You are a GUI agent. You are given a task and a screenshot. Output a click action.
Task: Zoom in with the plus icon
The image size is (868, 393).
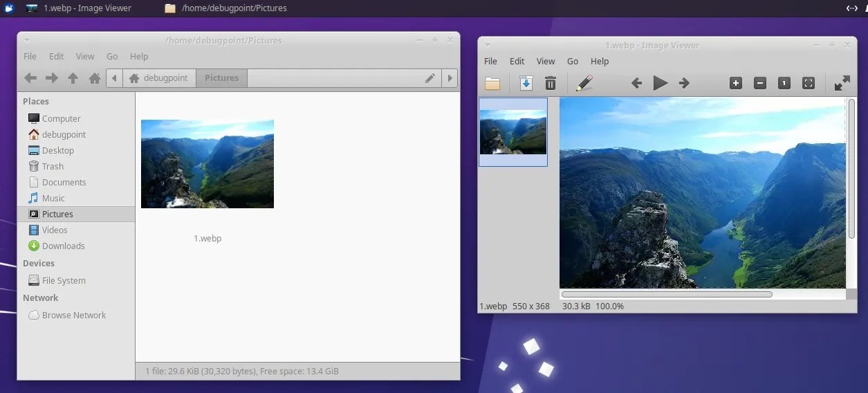[x=736, y=84]
